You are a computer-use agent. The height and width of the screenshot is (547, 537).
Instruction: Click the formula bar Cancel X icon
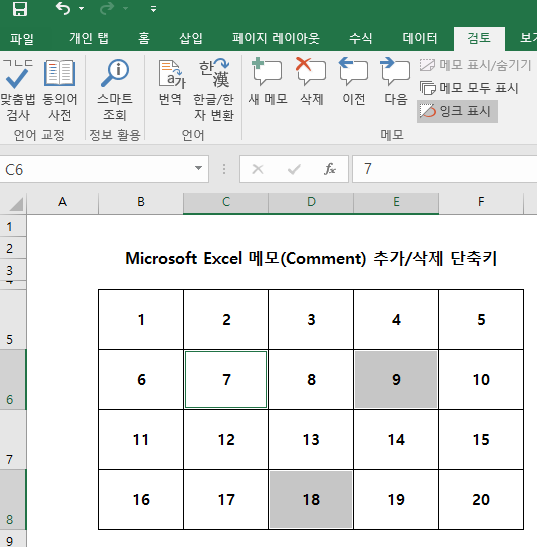[x=258, y=169]
